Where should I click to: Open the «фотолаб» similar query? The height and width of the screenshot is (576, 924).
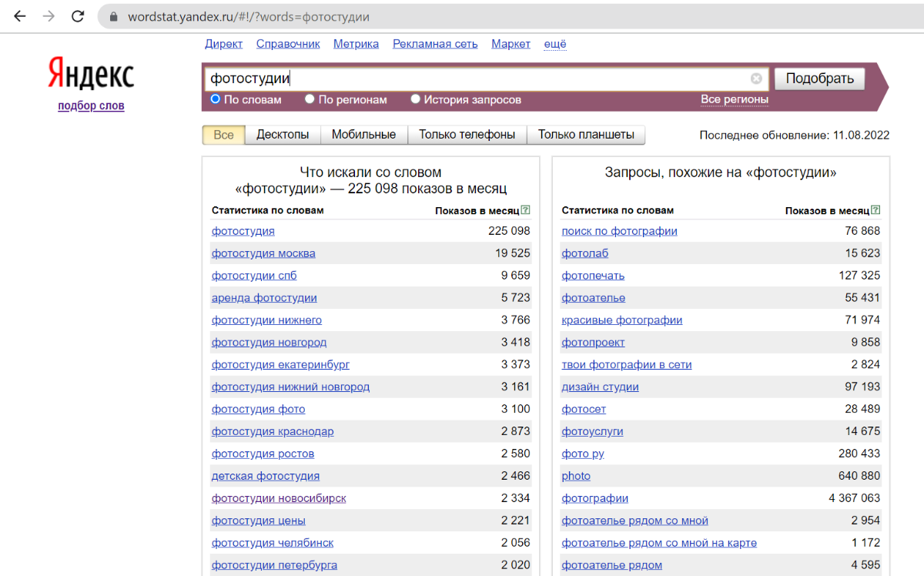click(585, 253)
